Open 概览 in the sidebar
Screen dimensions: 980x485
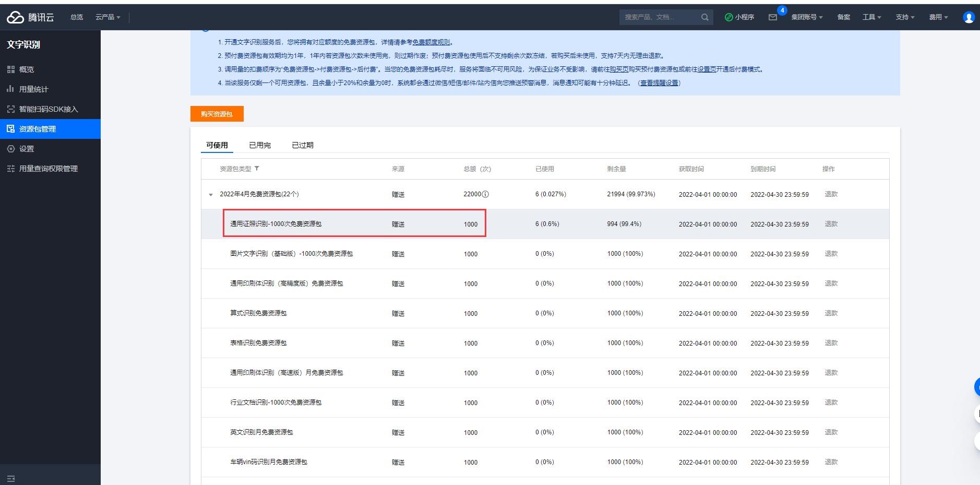click(x=27, y=69)
